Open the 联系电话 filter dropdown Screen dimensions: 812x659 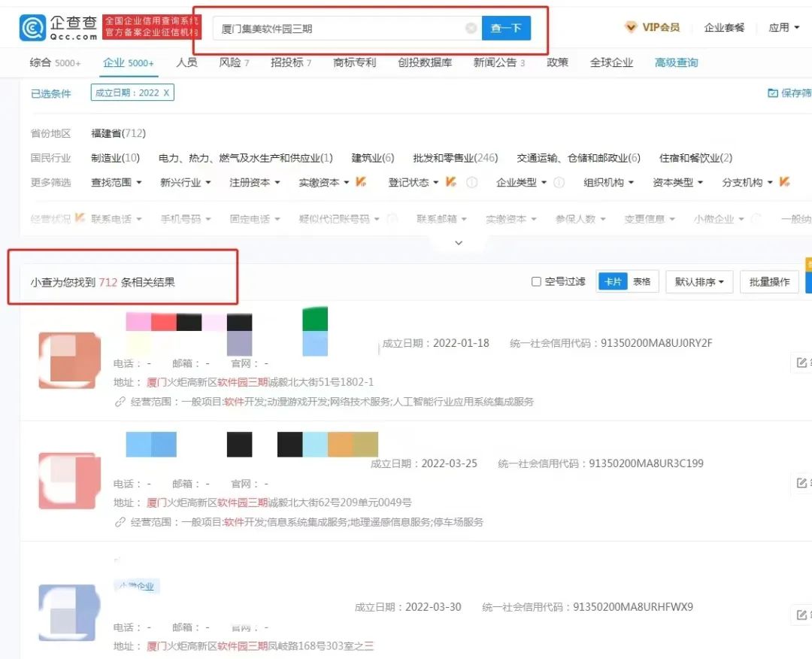[x=117, y=219]
